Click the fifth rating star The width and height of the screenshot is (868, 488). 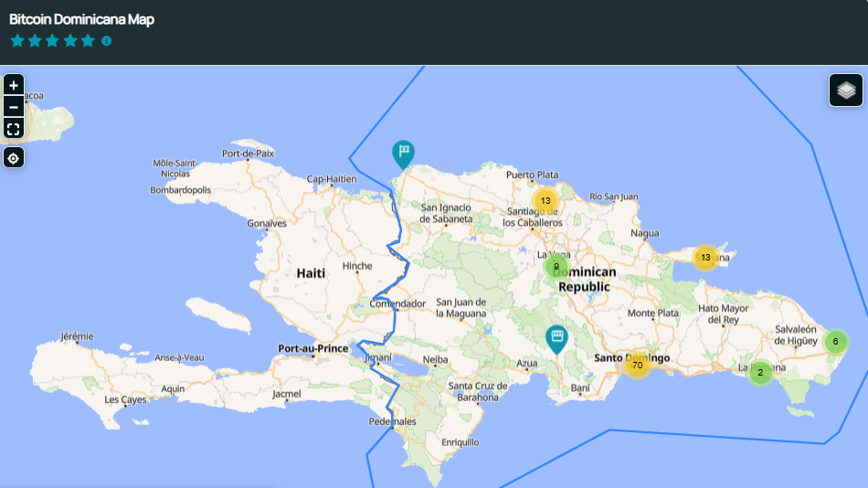pyautogui.click(x=88, y=41)
